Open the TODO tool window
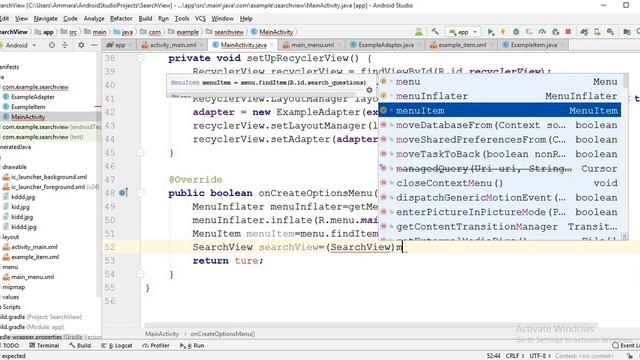 (x=9, y=346)
